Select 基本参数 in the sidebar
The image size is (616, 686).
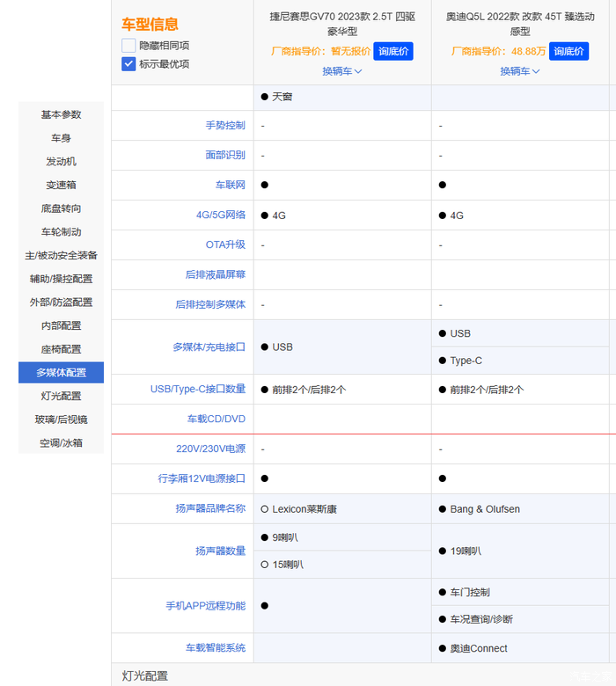coord(61,114)
